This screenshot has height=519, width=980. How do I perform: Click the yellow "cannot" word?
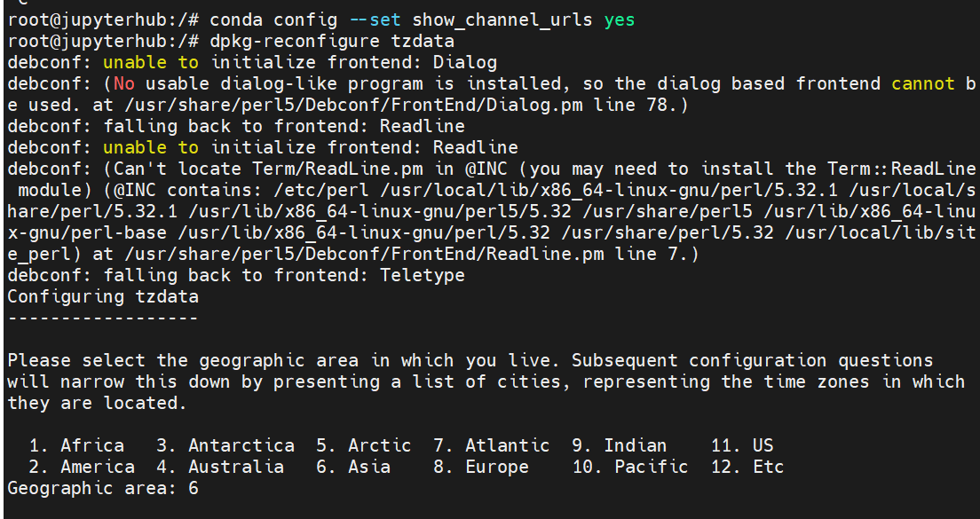[923, 83]
